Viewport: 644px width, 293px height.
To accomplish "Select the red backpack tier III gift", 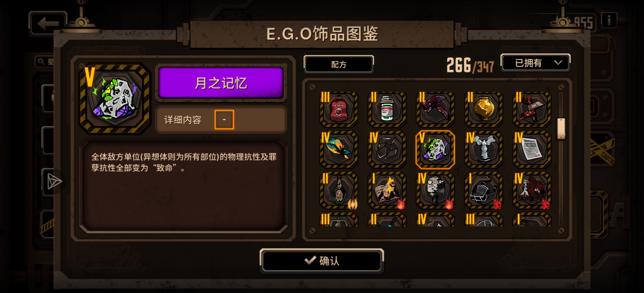I will pyautogui.click(x=338, y=109).
